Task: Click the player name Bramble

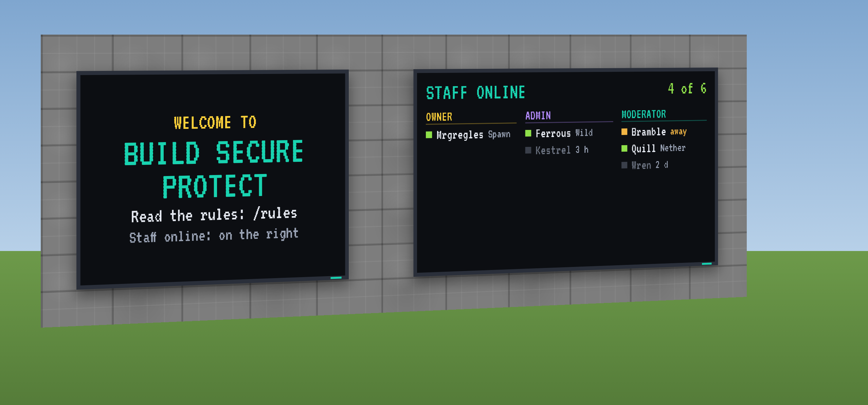Action: click(x=649, y=132)
